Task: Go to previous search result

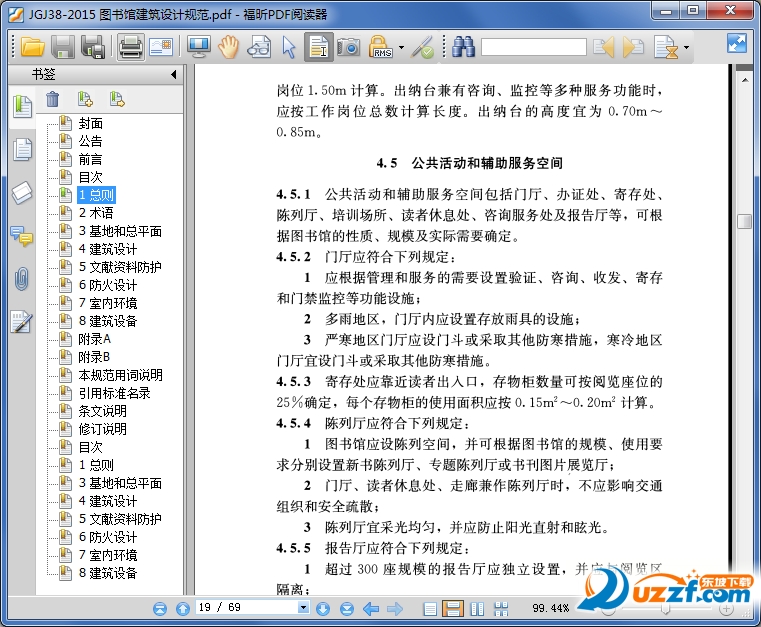Action: 604,48
